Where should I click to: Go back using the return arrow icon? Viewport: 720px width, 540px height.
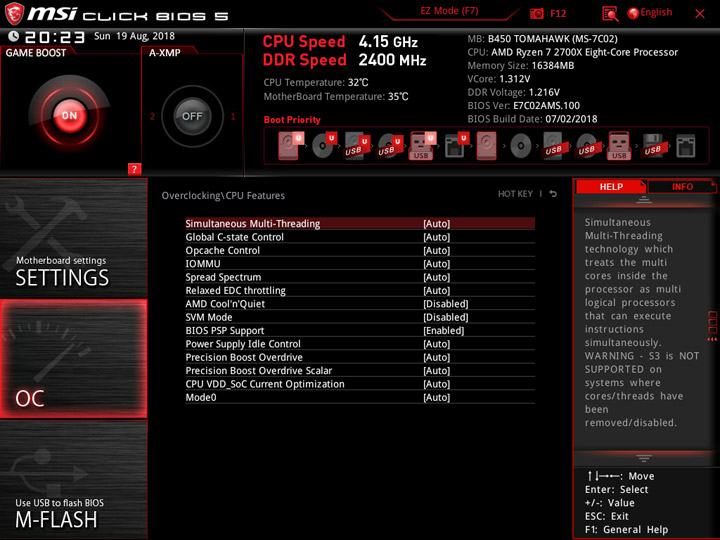coord(553,194)
